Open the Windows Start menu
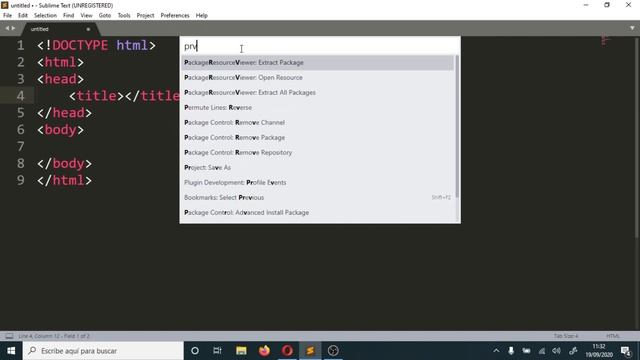This screenshot has width=640, height=360. 11,351
